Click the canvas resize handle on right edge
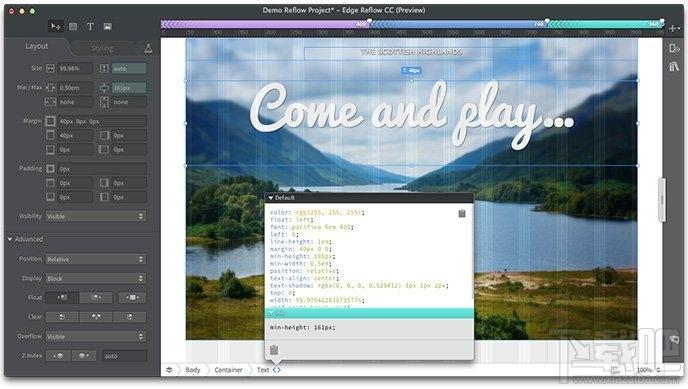The width and height of the screenshot is (688, 389). coord(662,200)
